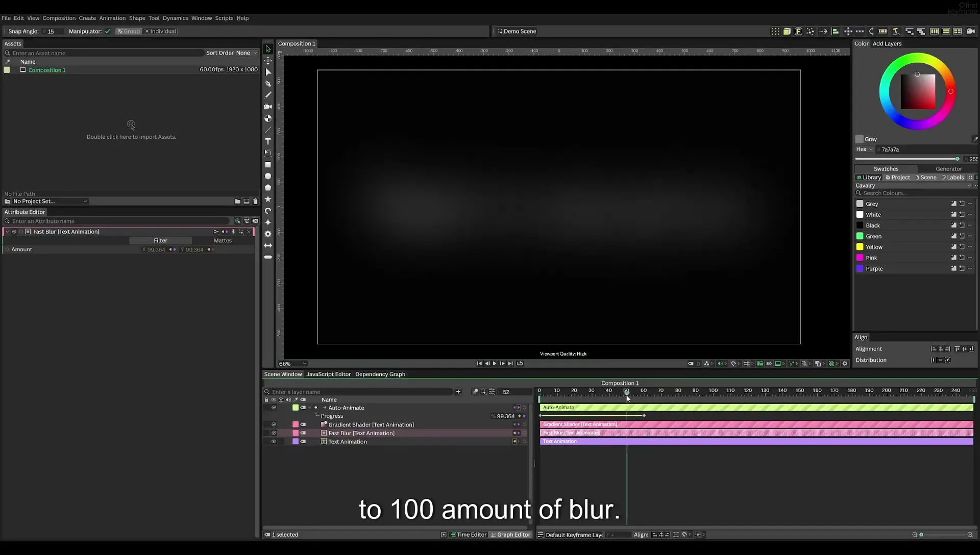
Task: Select the Star shape tool
Action: coord(267,199)
